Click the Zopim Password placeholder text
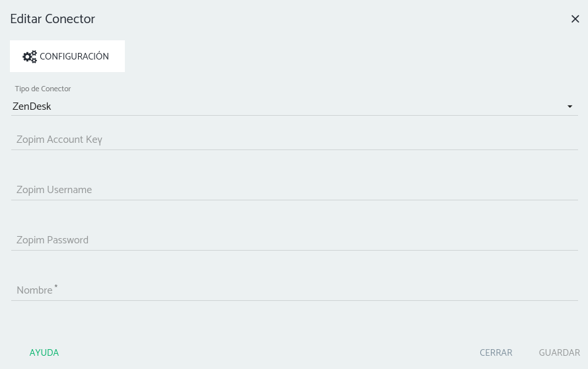The height and width of the screenshot is (369, 588). click(53, 240)
